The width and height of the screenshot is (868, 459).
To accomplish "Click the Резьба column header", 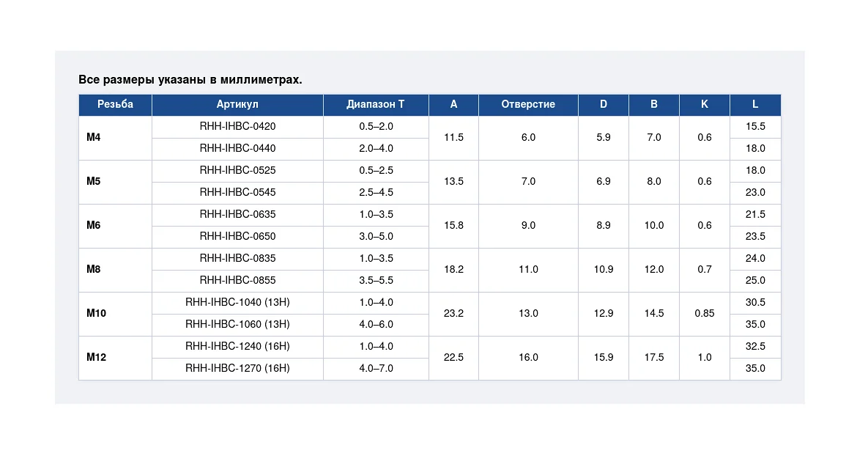I will tap(115, 104).
